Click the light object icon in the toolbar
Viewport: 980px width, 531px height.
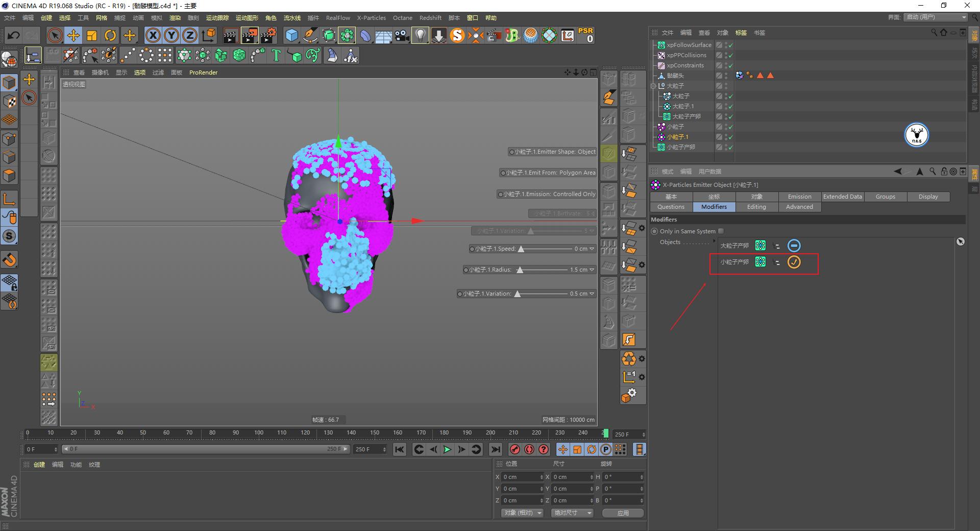420,35
